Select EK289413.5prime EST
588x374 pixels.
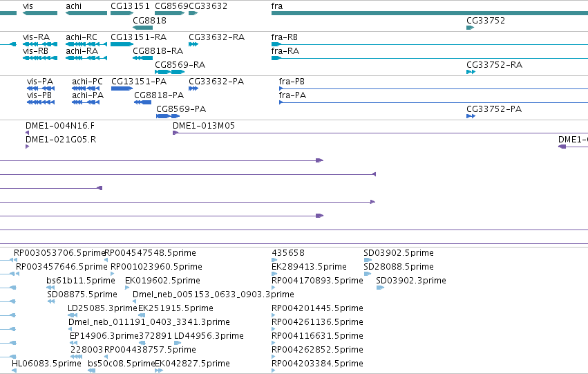(274, 274)
